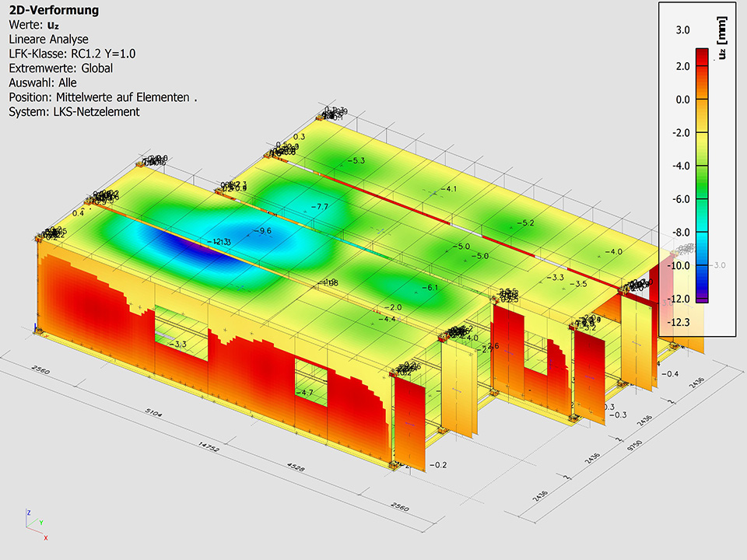Click the 2D-Verformung title text
Screen dimensions: 747x560
54,10
